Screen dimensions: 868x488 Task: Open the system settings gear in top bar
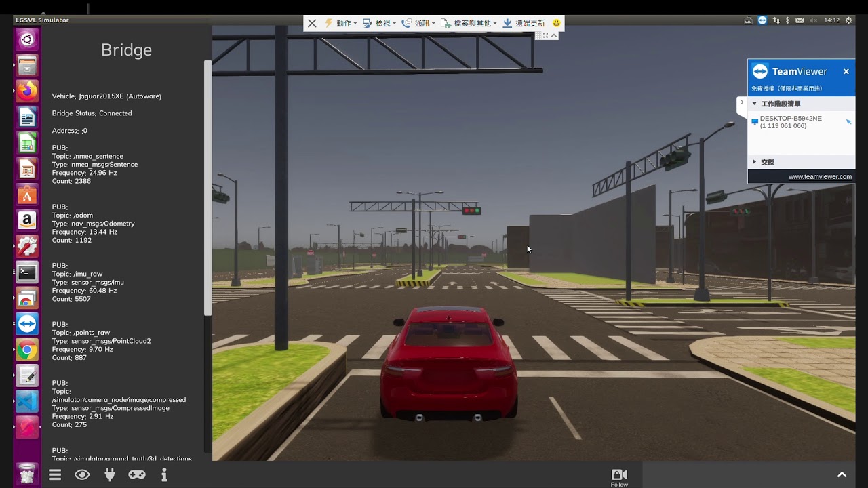coord(849,20)
